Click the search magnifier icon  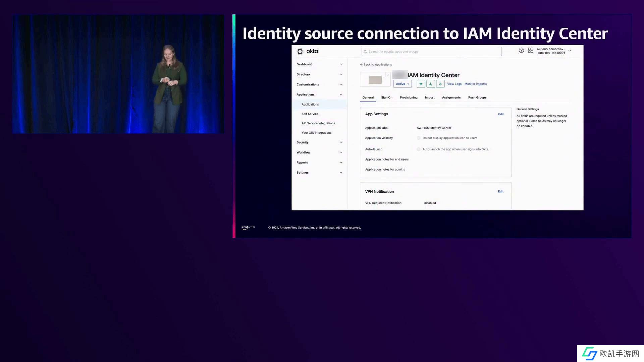[x=365, y=52]
